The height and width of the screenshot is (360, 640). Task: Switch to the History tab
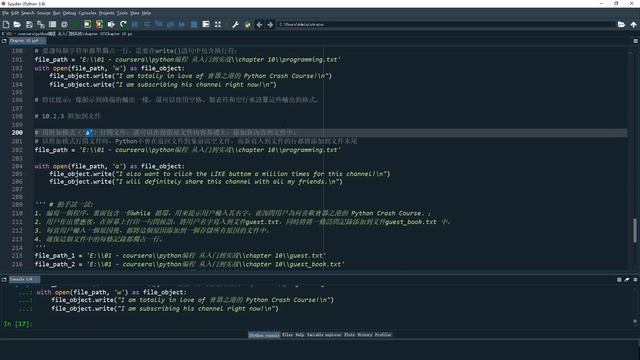tap(365, 335)
